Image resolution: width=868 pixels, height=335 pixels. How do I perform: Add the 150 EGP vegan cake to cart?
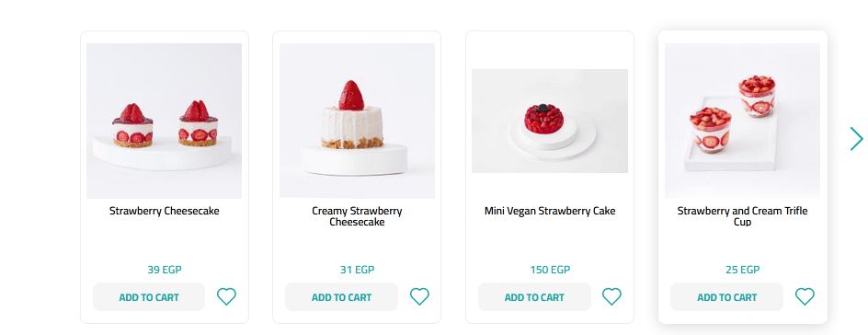pyautogui.click(x=534, y=297)
